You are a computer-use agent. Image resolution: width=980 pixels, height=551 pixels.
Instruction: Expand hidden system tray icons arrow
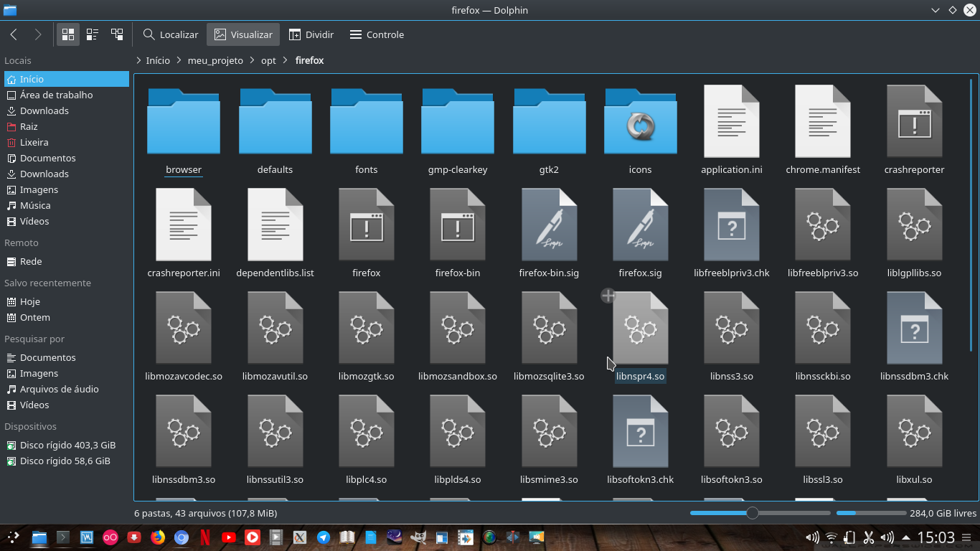tap(905, 537)
